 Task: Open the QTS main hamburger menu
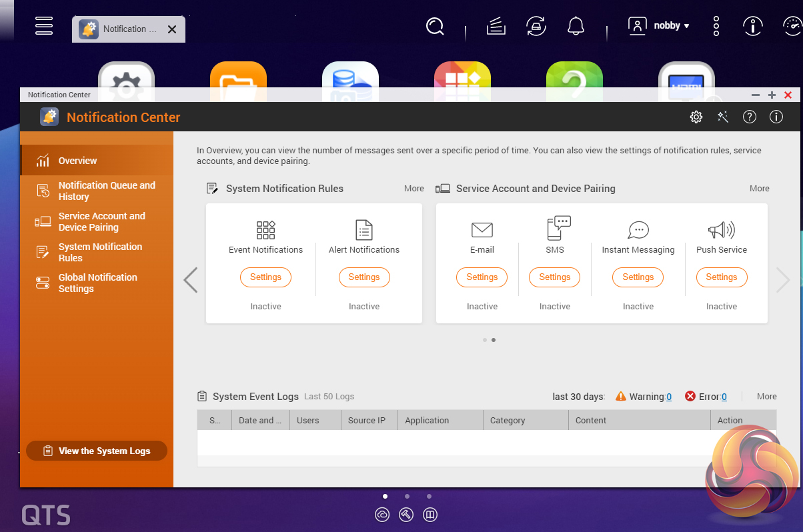pos(44,25)
